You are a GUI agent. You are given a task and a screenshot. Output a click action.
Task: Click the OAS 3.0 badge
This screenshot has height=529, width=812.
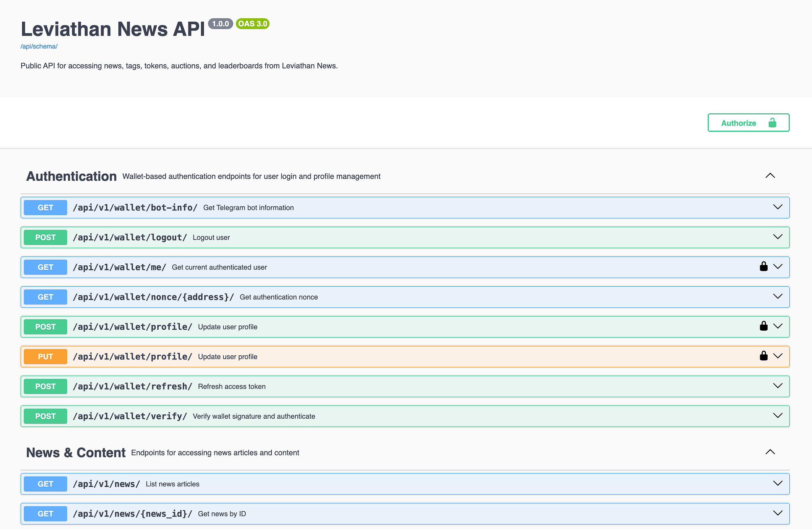252,24
